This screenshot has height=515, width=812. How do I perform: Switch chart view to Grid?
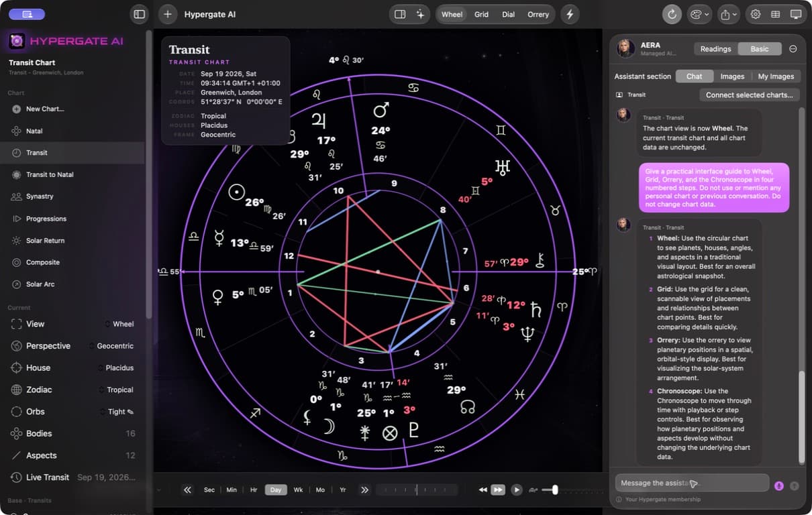point(481,14)
